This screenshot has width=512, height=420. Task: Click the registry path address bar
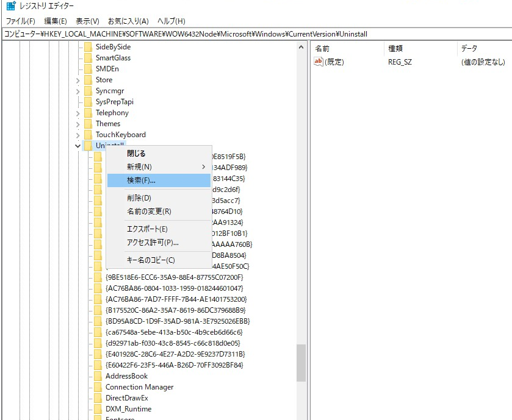pos(257,34)
